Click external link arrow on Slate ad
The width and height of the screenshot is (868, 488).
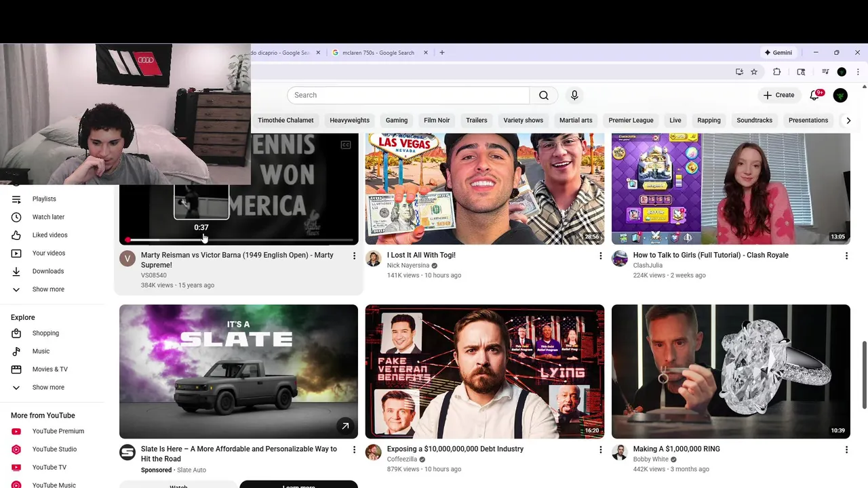[345, 426]
